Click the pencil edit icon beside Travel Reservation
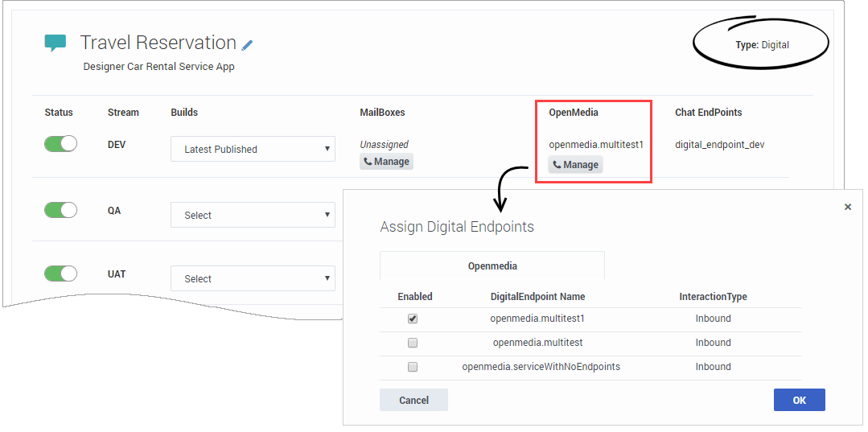 point(248,45)
